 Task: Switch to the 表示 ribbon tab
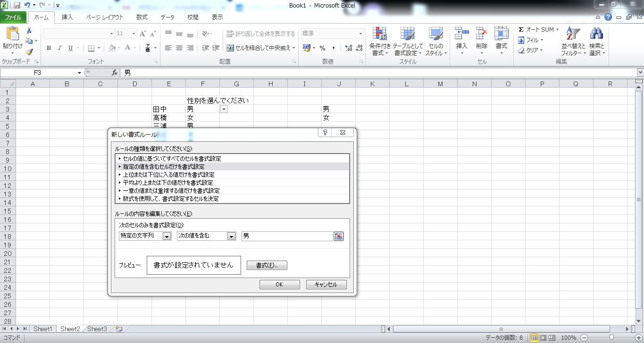click(x=217, y=17)
